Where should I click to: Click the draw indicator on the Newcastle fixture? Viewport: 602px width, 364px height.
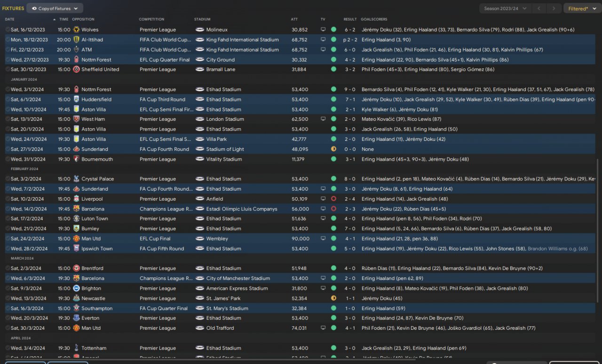pos(333,298)
